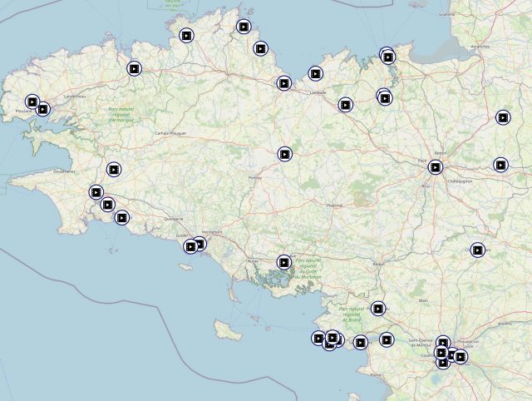Open the video marker west of Saint-Étienne-de-Montluc
The width and height of the screenshot is (532, 401).
(x=387, y=339)
